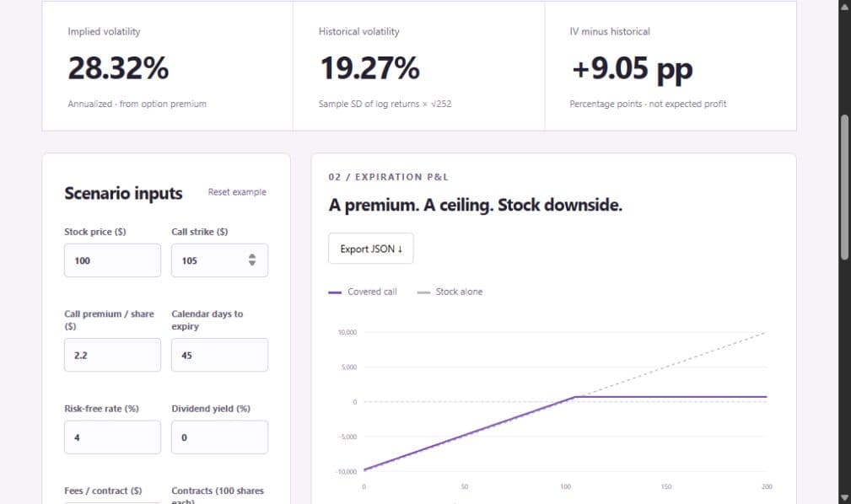Viewport: 851px width, 504px height.
Task: Click the Export JSON button
Action: coord(371,249)
